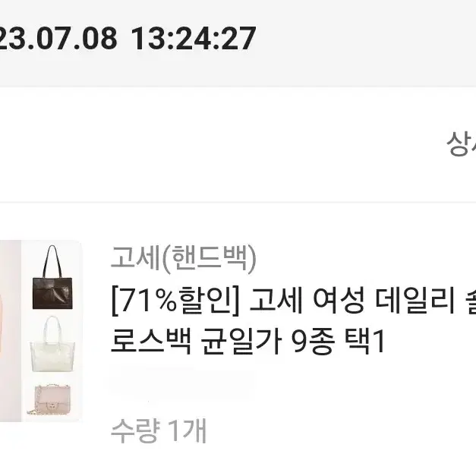Click the 13:24:27 order time
Viewport: 476px width, 476px height.
pos(194,38)
